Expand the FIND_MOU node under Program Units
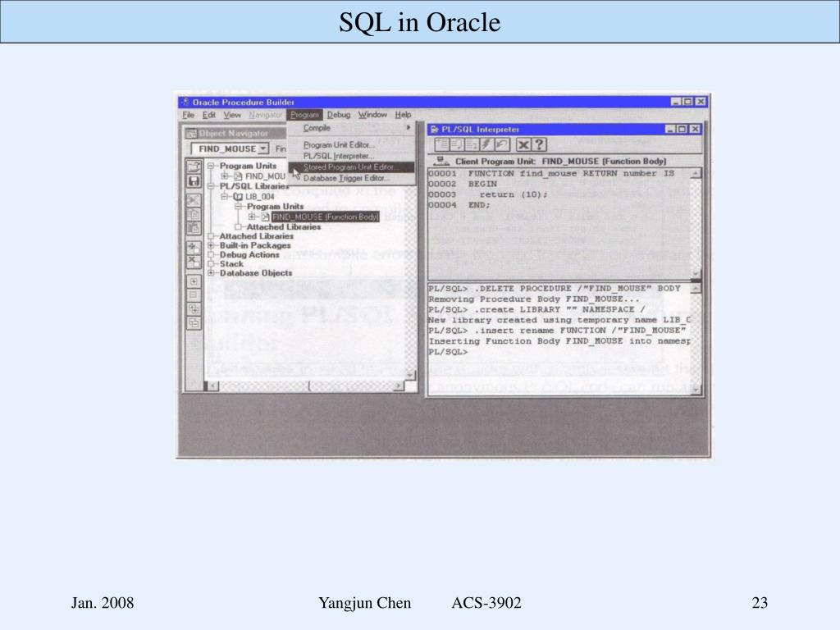This screenshot has width=840, height=630. click(225, 176)
